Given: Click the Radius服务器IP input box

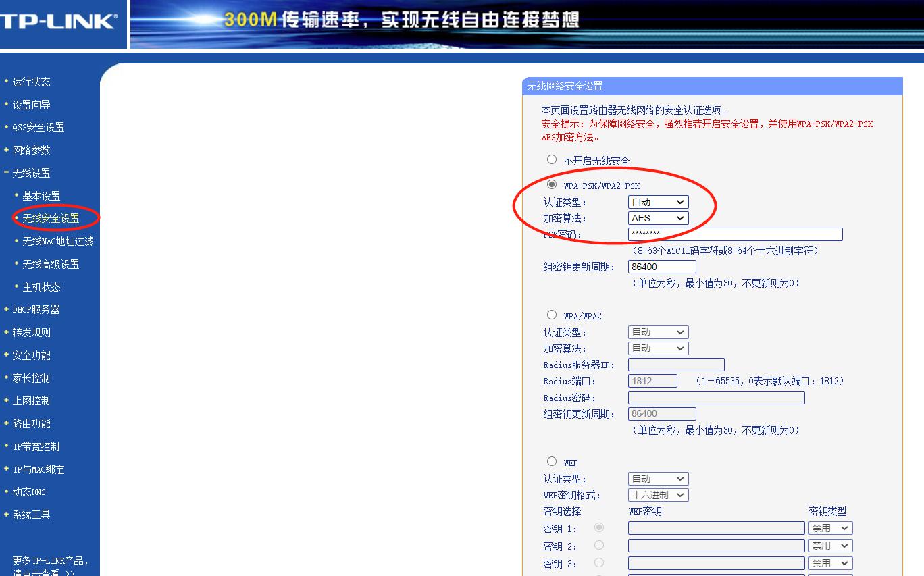Looking at the screenshot, I should click(675, 364).
